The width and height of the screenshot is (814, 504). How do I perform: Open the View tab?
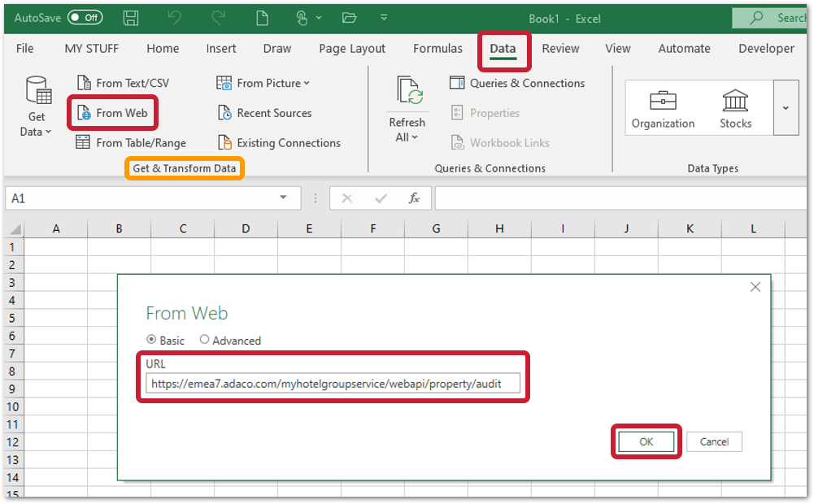point(618,49)
